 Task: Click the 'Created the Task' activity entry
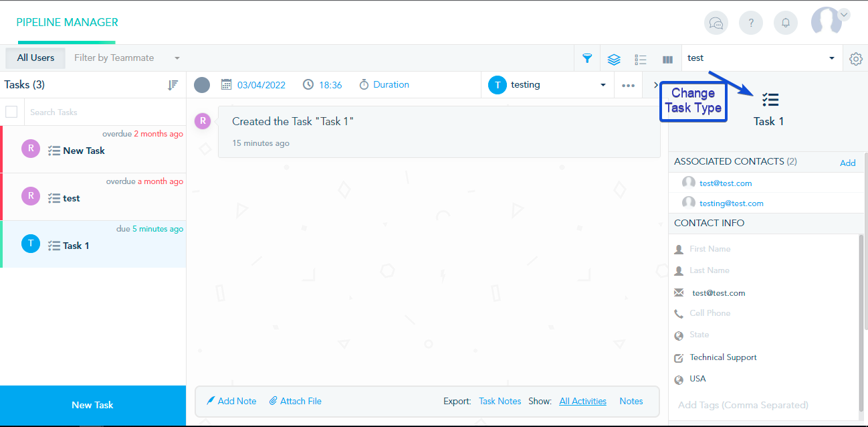point(439,131)
